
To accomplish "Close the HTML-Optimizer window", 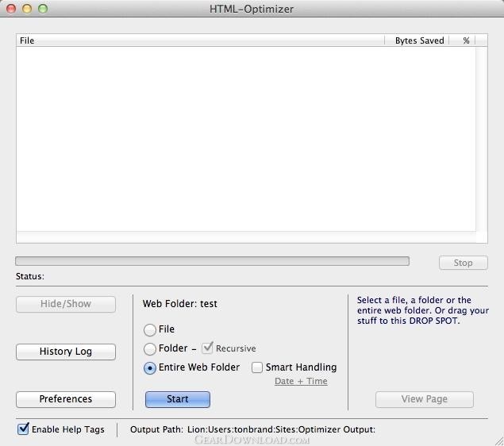I will pos(11,9).
